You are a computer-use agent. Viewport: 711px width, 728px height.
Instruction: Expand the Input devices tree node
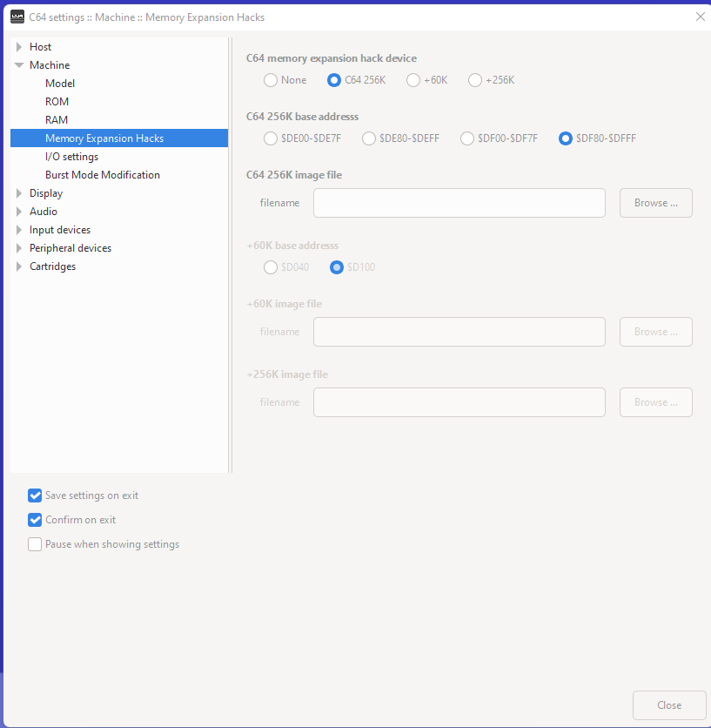[x=19, y=230]
